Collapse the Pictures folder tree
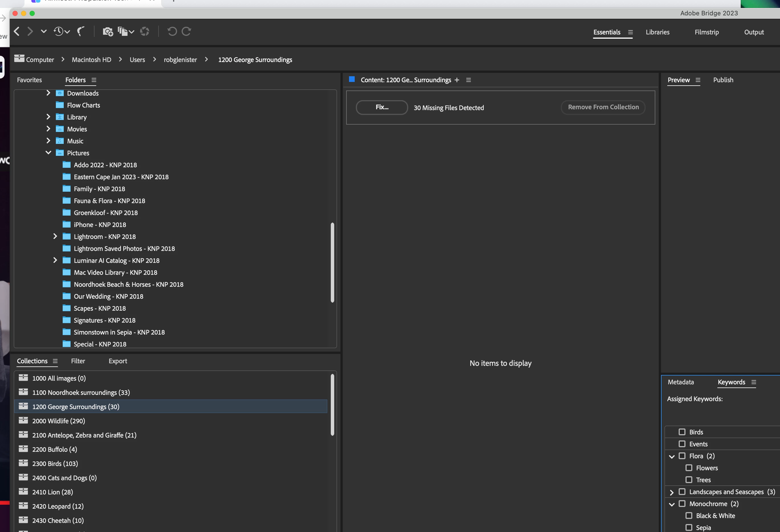This screenshot has height=532, width=780. [x=48, y=153]
